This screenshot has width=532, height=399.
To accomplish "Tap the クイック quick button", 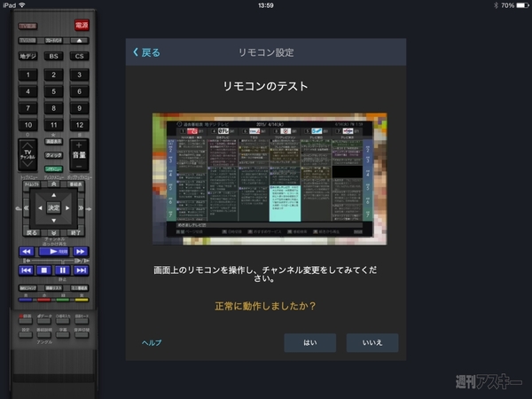I will coord(53,155).
